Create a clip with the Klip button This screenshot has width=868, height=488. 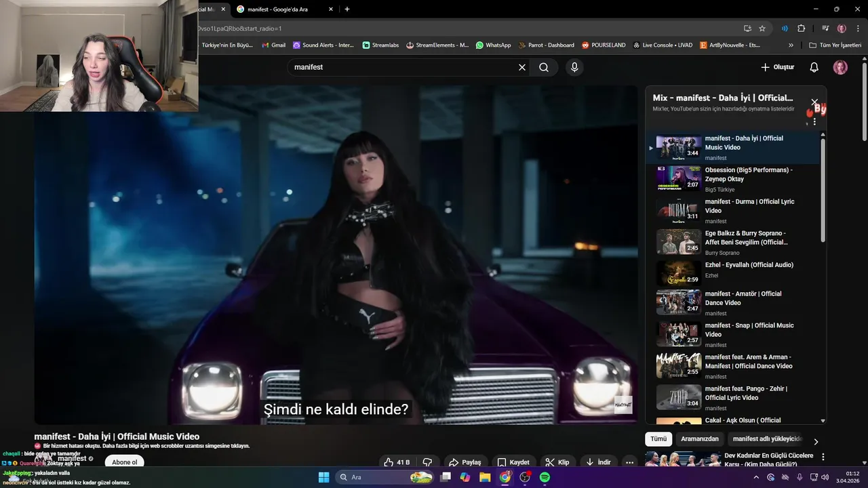557,462
